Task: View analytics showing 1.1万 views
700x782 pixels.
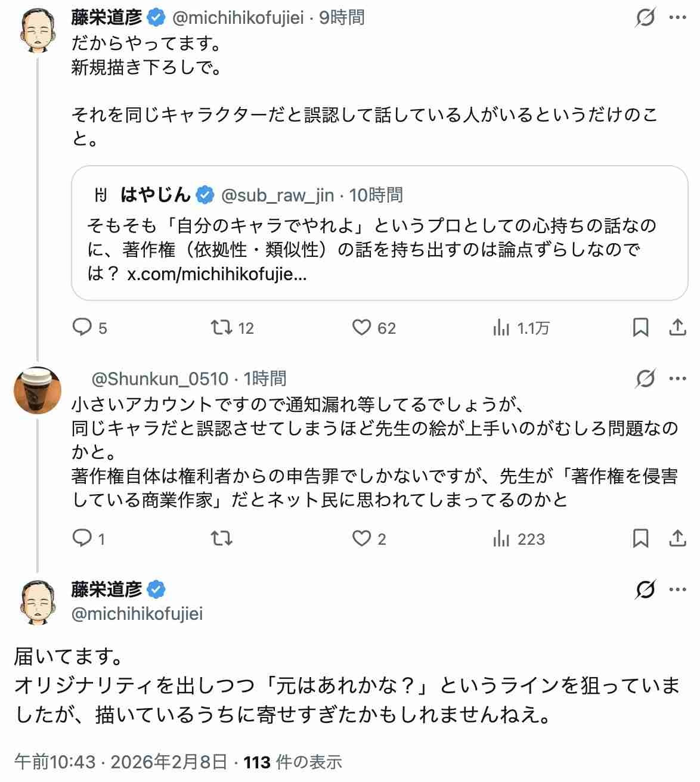Action: (x=501, y=327)
